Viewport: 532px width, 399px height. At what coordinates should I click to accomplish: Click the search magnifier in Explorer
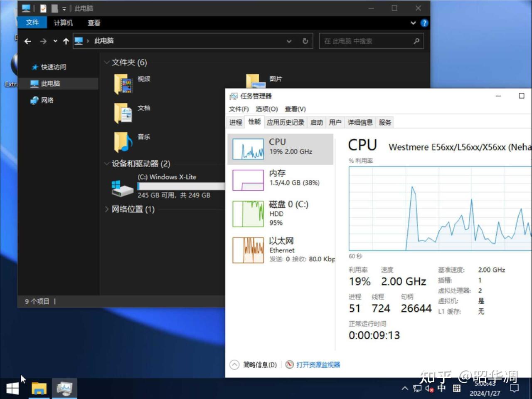(416, 41)
